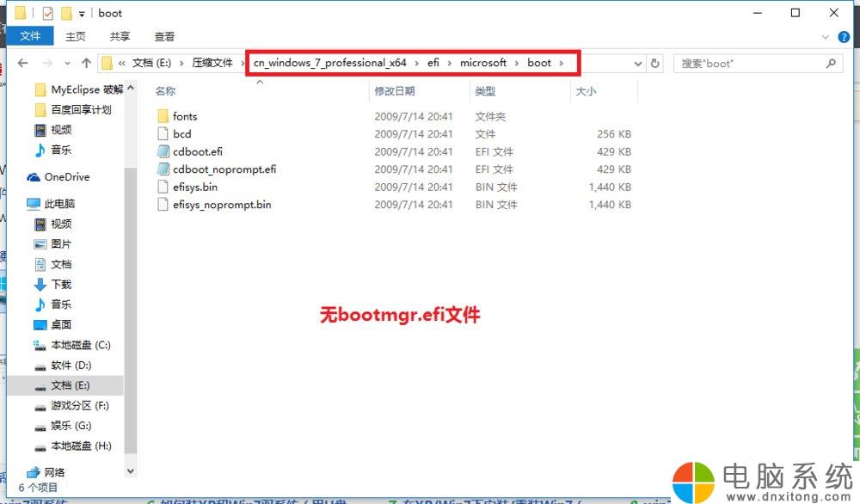Open the recent locations dropdown arrow
This screenshot has height=504, width=860.
67,64
